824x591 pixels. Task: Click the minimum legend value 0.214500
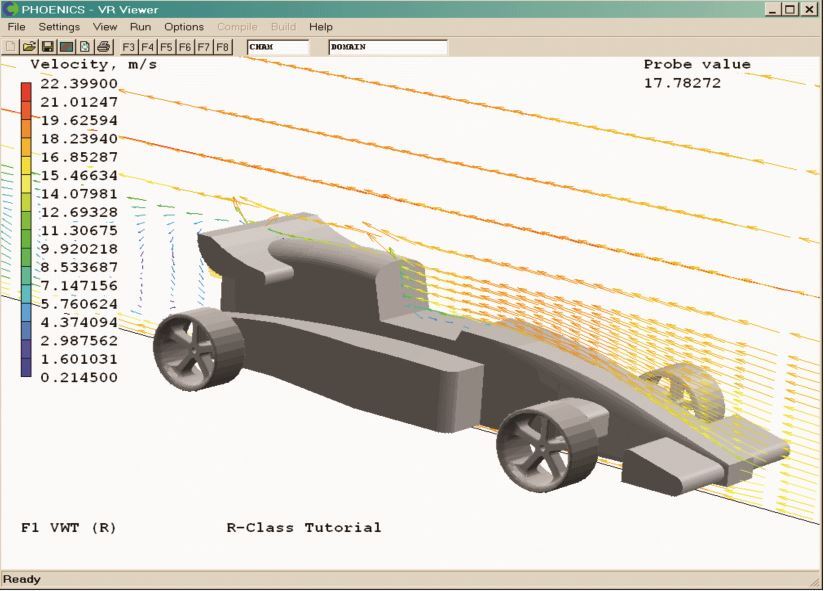pyautogui.click(x=79, y=377)
